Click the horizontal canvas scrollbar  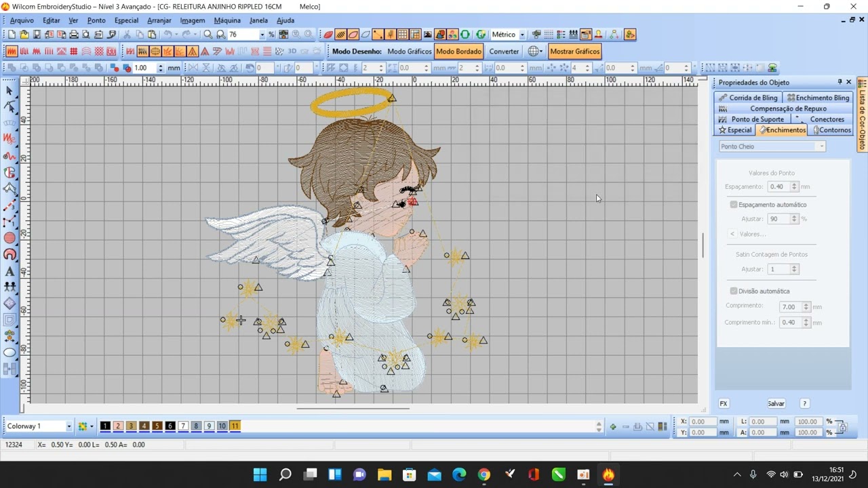(x=353, y=408)
